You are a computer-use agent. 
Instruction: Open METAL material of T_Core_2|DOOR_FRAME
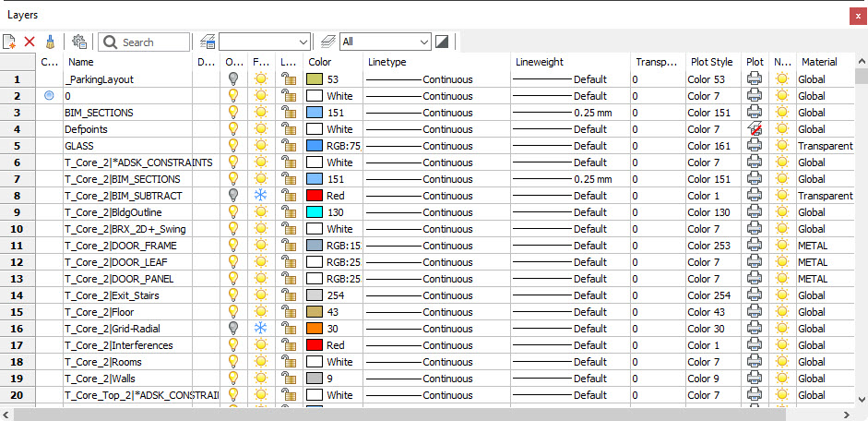826,246
